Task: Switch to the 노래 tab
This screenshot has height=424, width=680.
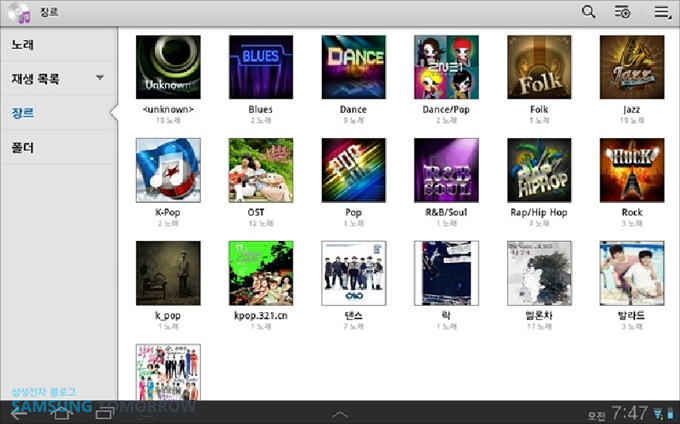Action: point(22,44)
